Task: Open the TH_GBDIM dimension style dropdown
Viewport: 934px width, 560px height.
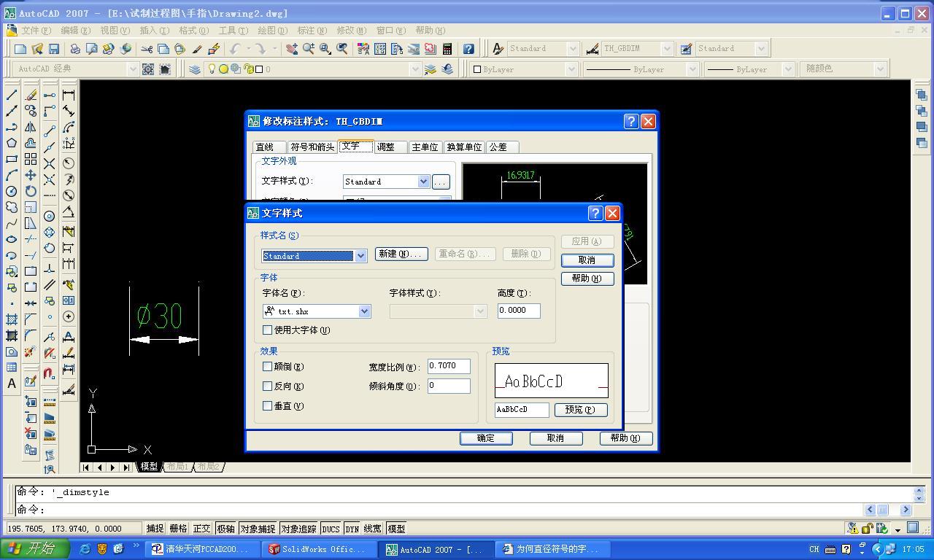Action: point(666,49)
